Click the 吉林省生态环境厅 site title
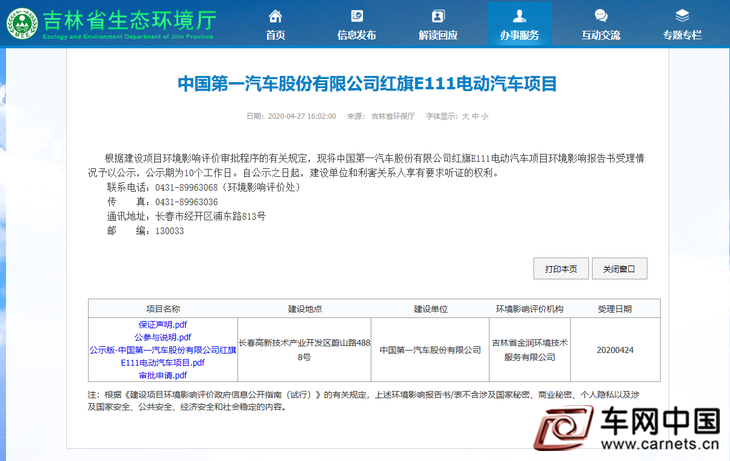Image resolution: width=730 pixels, height=461 pixels. (x=129, y=20)
